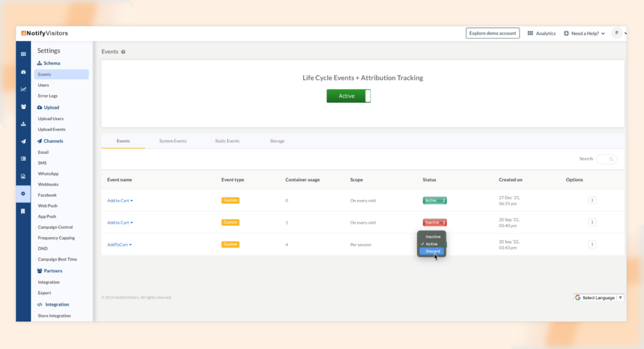
Task: Open Error Logs settings page
Action: click(48, 96)
